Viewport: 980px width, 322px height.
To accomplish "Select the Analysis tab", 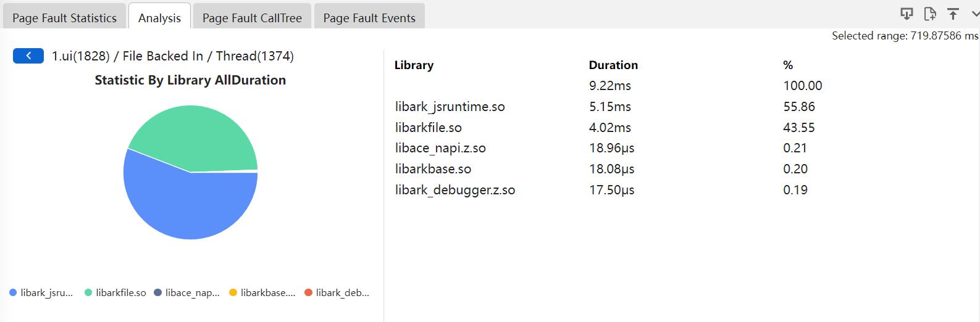I will (159, 18).
